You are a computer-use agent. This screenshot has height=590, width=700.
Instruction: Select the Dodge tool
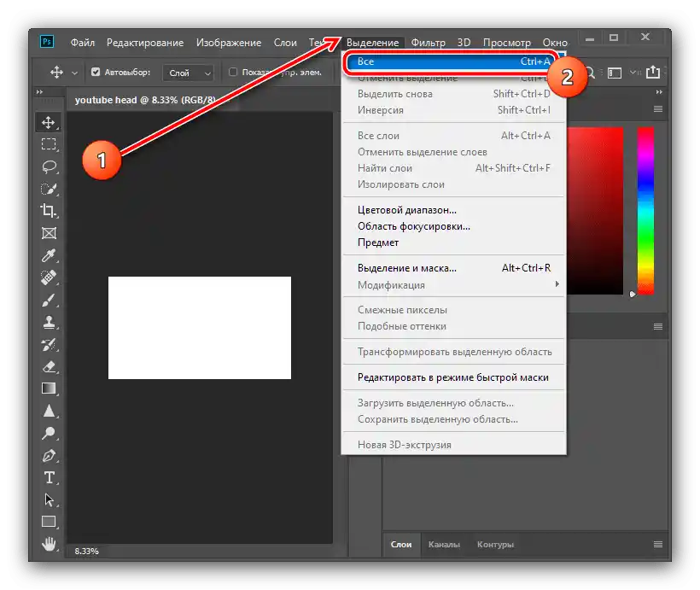[49, 433]
